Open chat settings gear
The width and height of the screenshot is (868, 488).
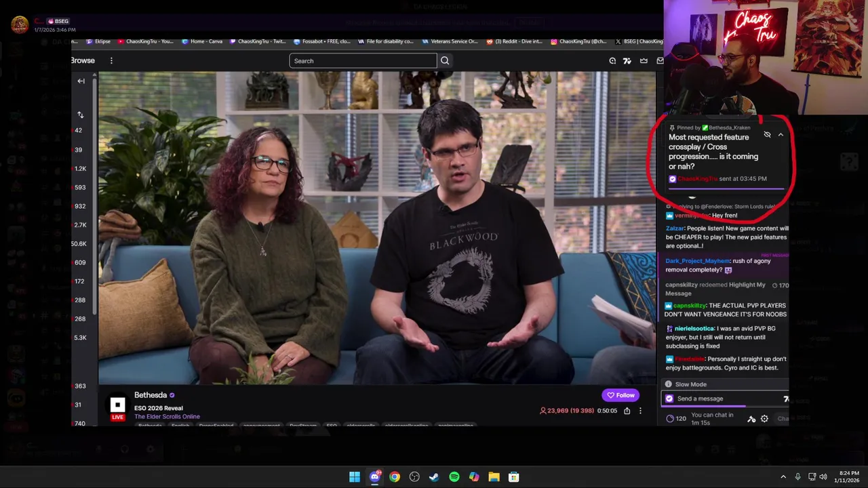(x=764, y=419)
